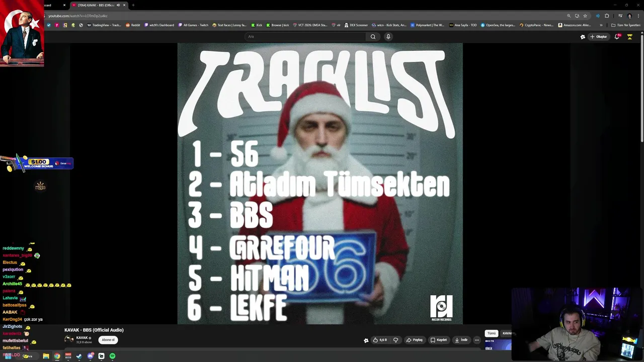The width and height of the screenshot is (644, 362).
Task: Open Tüm Yer İşaretleri bookmarks folder
Action: click(x=626, y=25)
